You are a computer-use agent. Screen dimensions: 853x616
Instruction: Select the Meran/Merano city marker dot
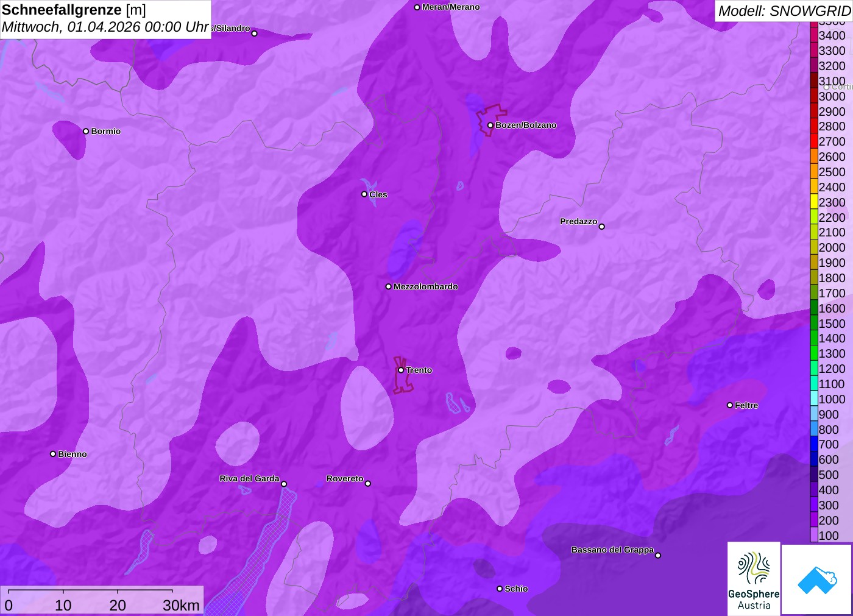coord(417,7)
